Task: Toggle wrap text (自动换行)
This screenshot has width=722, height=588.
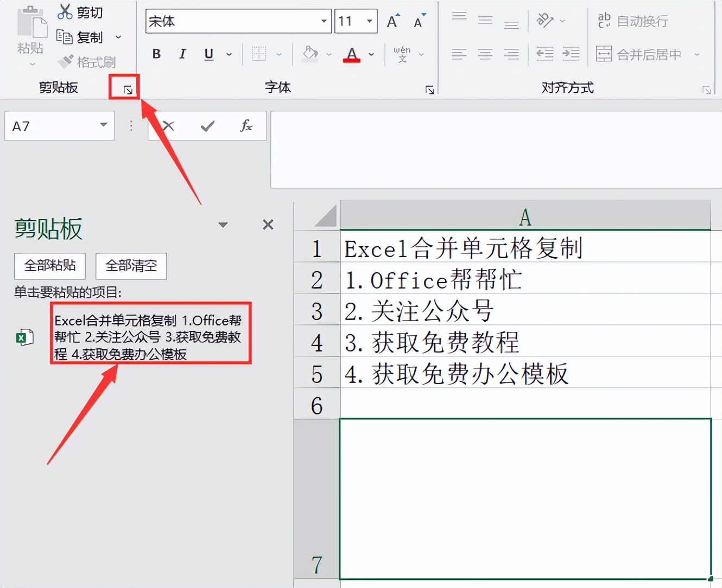Action: [x=632, y=21]
